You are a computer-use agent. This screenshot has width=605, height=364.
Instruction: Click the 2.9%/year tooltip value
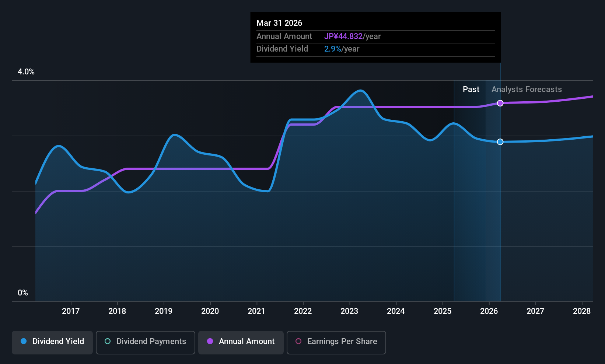(x=342, y=49)
